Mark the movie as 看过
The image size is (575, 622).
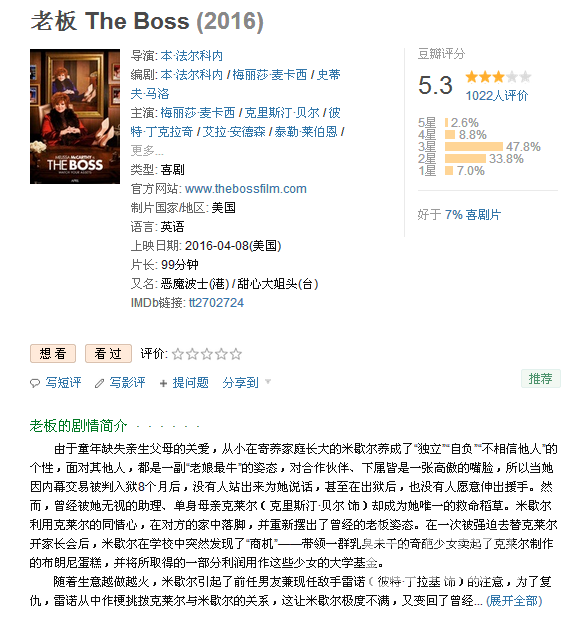(x=108, y=353)
